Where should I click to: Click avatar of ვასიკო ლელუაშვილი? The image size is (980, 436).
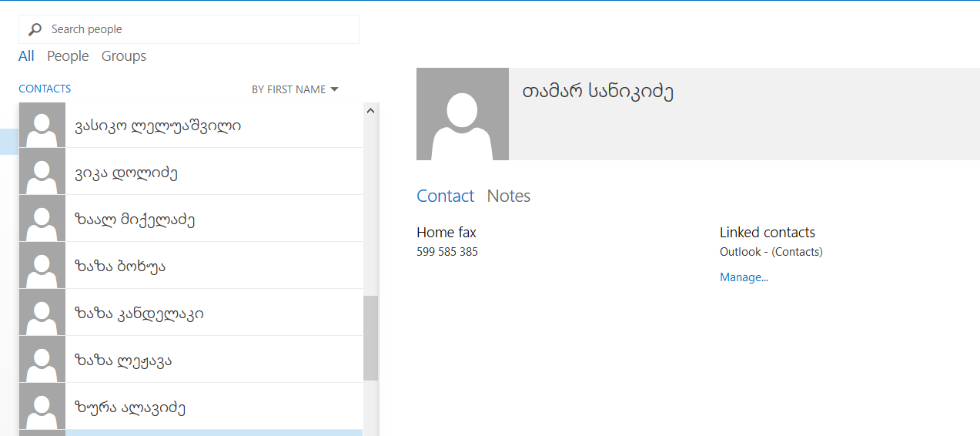pyautogui.click(x=42, y=125)
